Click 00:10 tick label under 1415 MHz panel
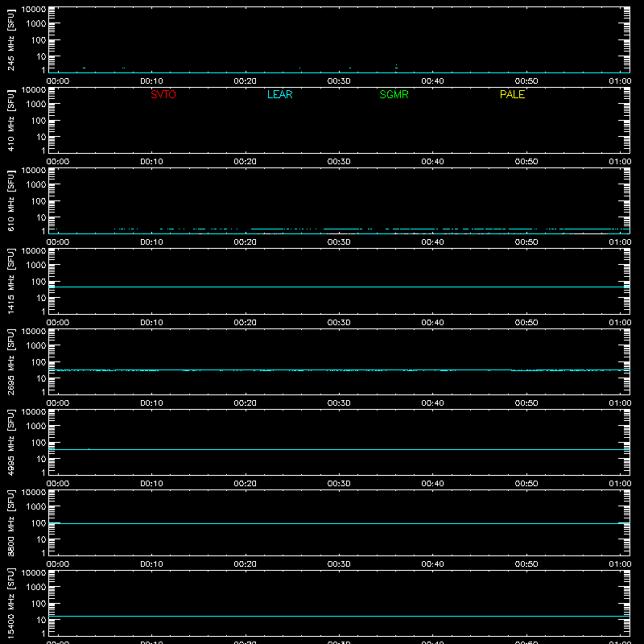 point(151,323)
